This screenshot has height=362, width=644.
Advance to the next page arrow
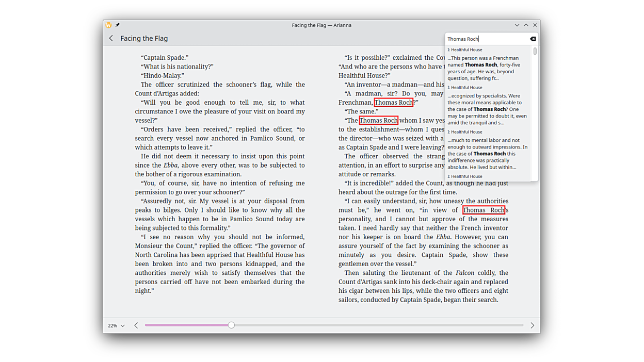click(532, 325)
